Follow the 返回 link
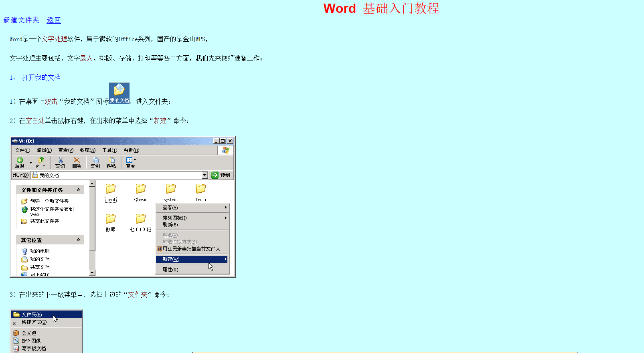 [x=54, y=20]
